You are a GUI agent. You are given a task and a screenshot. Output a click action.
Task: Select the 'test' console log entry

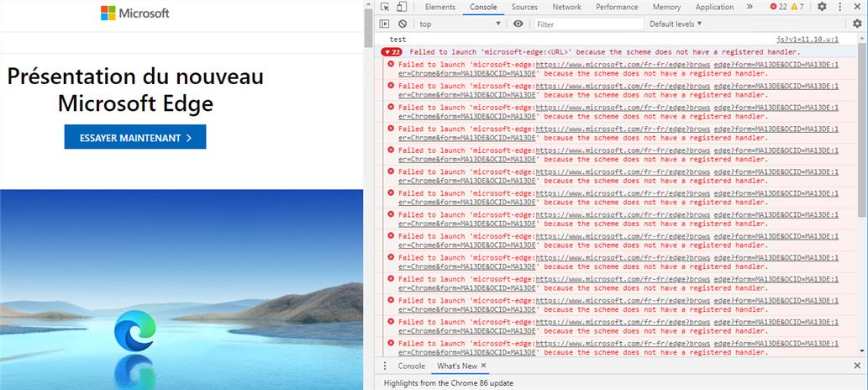pyautogui.click(x=397, y=40)
